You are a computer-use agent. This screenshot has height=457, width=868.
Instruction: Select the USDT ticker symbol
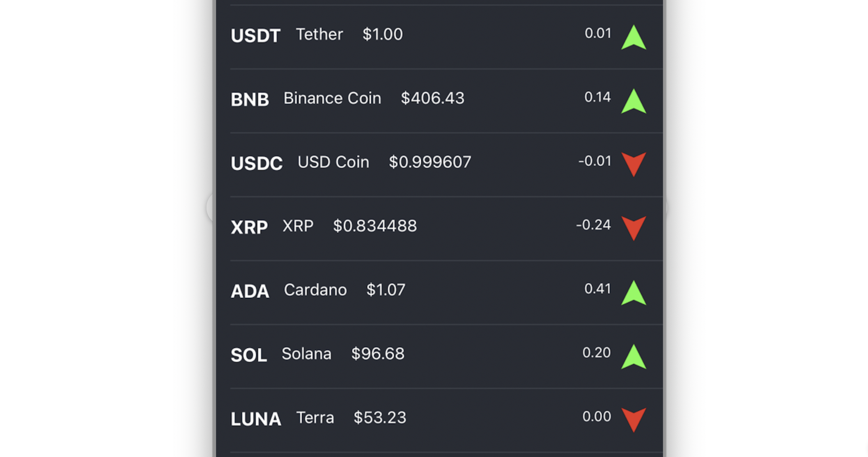click(255, 36)
